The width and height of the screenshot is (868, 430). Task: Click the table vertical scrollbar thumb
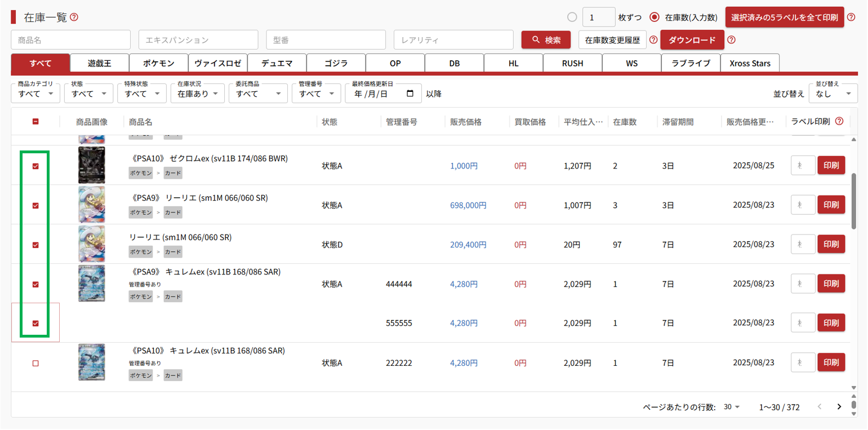click(853, 200)
